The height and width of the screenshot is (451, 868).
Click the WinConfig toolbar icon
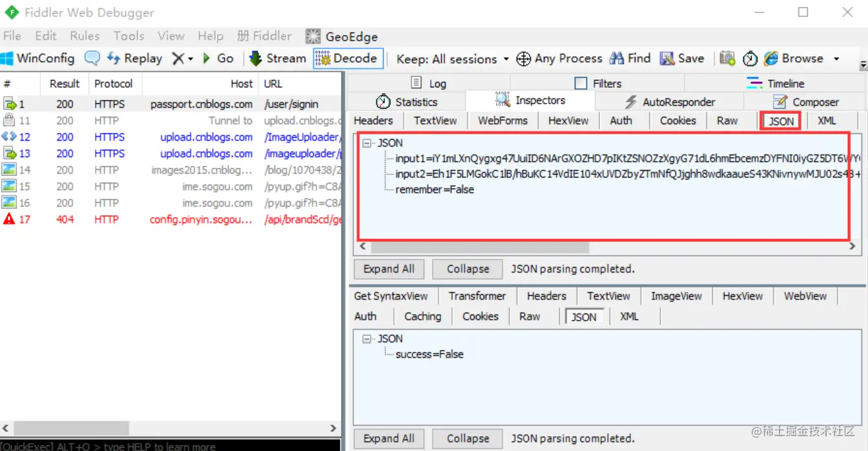pos(7,58)
